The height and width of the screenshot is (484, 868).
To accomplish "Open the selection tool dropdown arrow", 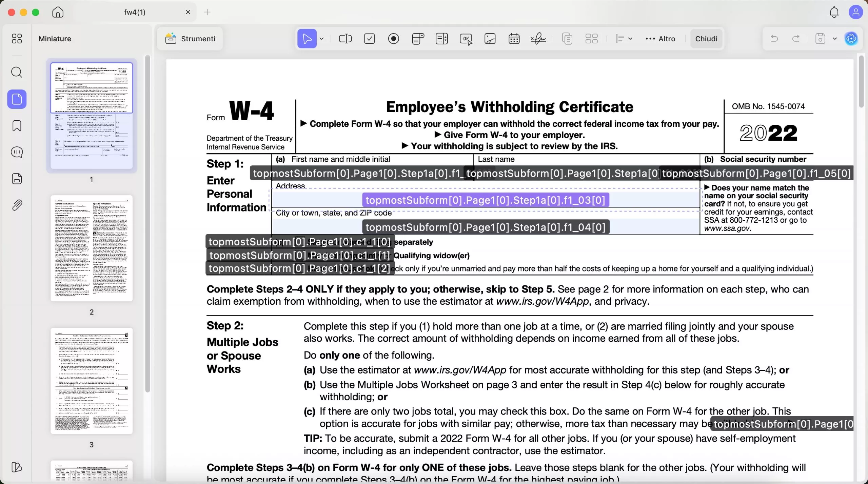I will pyautogui.click(x=322, y=39).
